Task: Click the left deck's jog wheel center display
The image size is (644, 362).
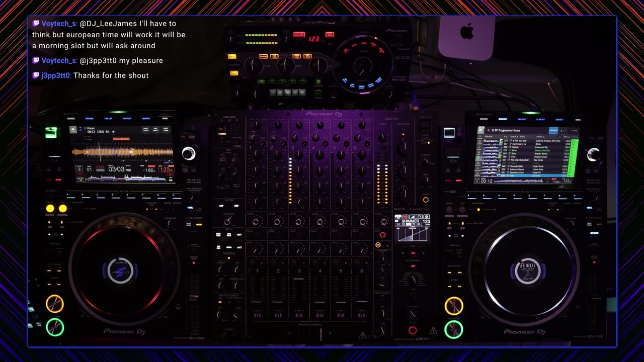Action: (x=121, y=270)
